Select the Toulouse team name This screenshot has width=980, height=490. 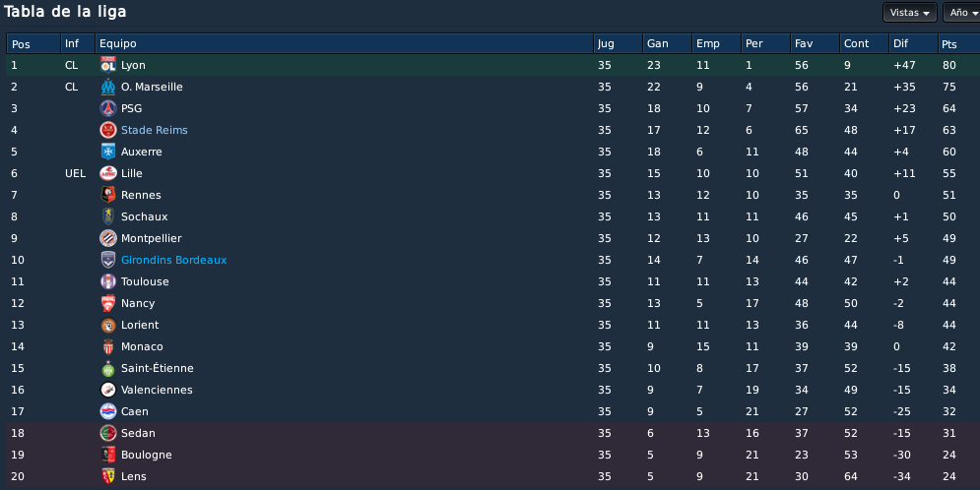pyautogui.click(x=145, y=281)
